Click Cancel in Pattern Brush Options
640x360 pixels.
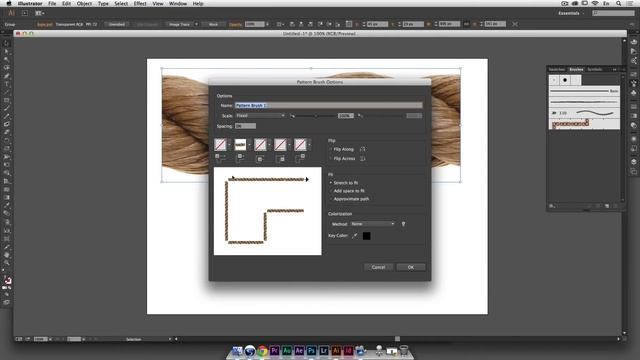click(378, 267)
